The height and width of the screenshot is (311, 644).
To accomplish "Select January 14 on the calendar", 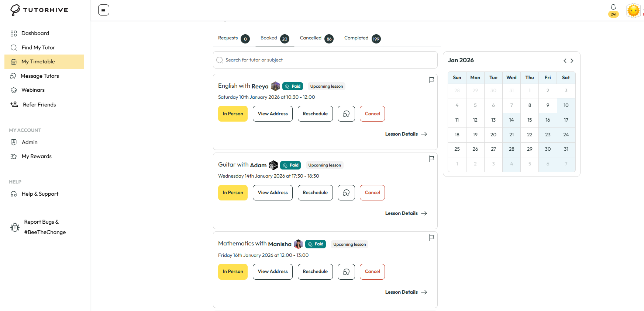I will 512,120.
